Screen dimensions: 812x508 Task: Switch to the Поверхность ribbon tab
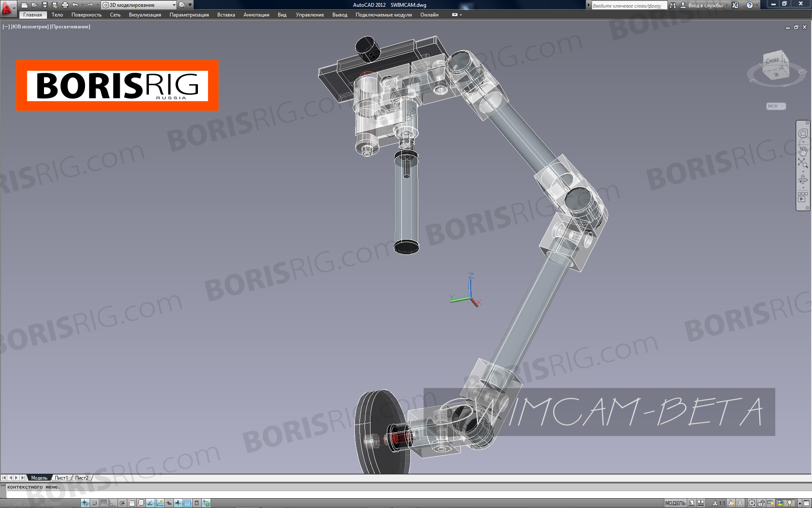coord(86,15)
